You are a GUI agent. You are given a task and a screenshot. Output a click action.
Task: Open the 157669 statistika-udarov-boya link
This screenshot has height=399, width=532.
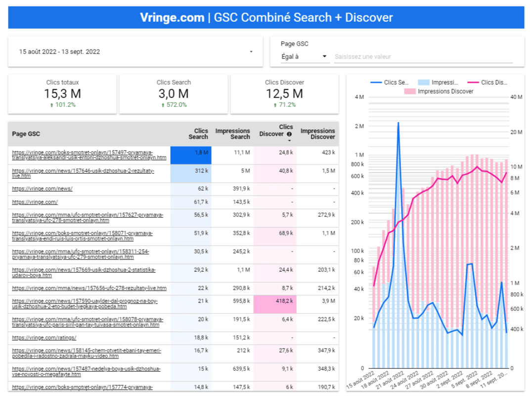pyautogui.click(x=84, y=273)
